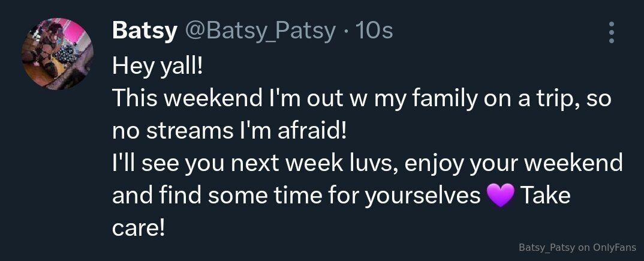Click the "Hey yall!" opening line
The image size is (644, 261).
tap(158, 65)
